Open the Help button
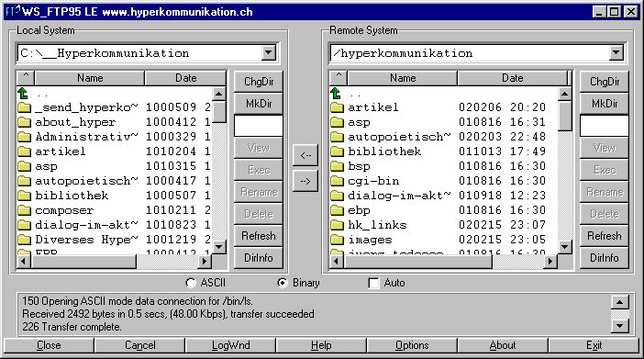The image size is (644, 359). pos(321,345)
